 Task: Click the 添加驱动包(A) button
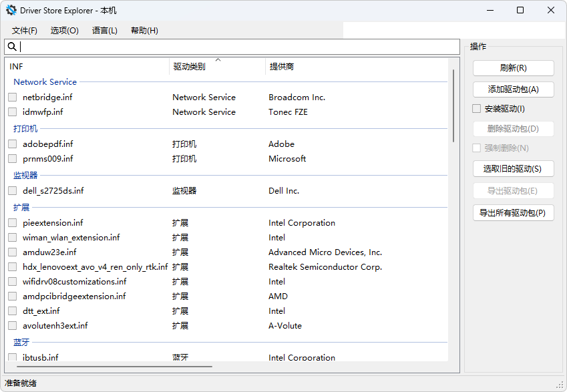(513, 89)
